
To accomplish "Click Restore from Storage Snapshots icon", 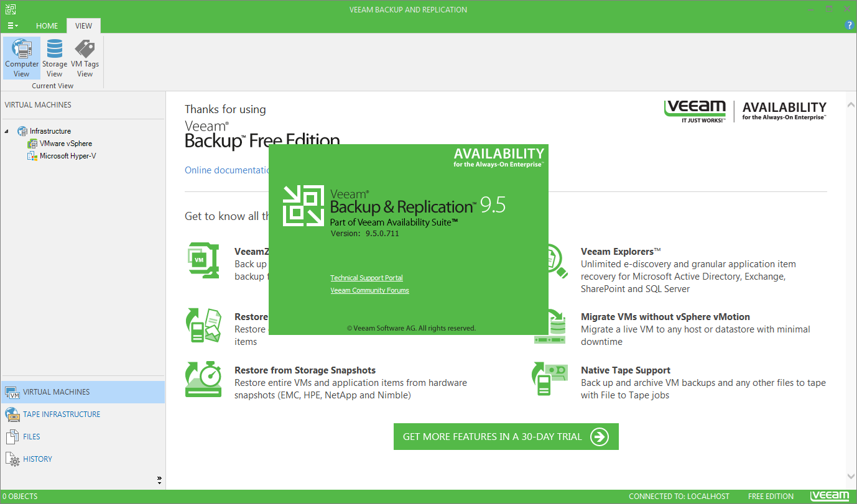I will click(x=203, y=379).
